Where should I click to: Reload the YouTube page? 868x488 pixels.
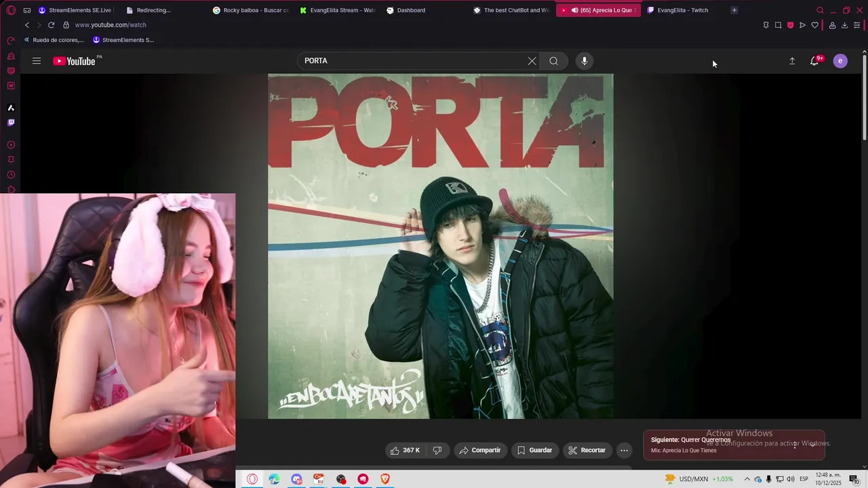pyautogui.click(x=51, y=25)
